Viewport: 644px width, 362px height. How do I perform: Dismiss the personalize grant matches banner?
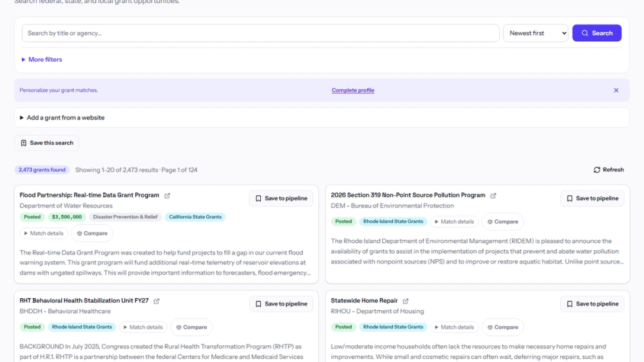tap(616, 90)
